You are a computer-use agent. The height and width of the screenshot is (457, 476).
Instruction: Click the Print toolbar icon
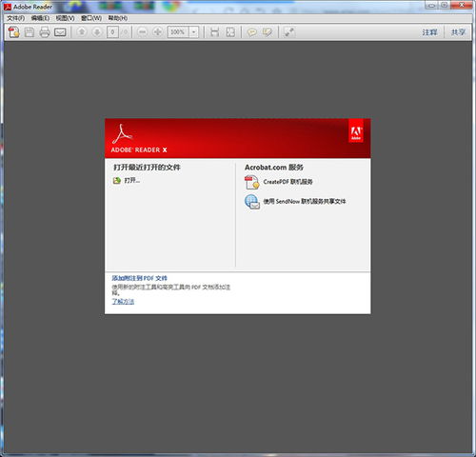point(45,32)
